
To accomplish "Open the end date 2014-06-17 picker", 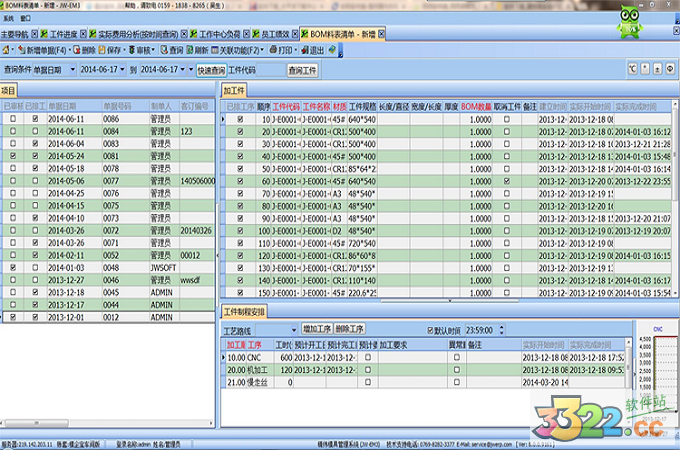I will 183,69.
